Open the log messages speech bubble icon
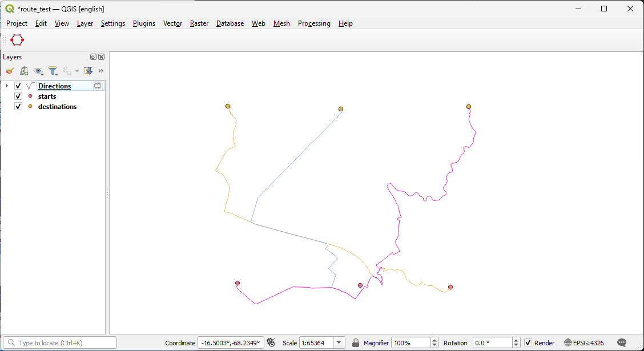Screen dimensions: 644x351 [x=622, y=342]
